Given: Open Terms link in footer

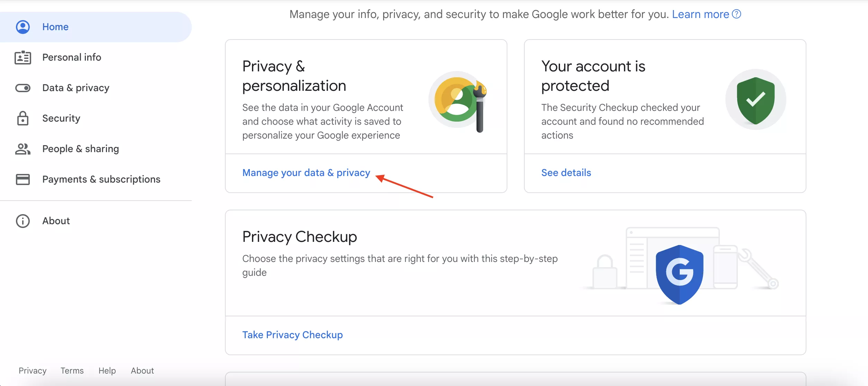Looking at the screenshot, I should (72, 371).
